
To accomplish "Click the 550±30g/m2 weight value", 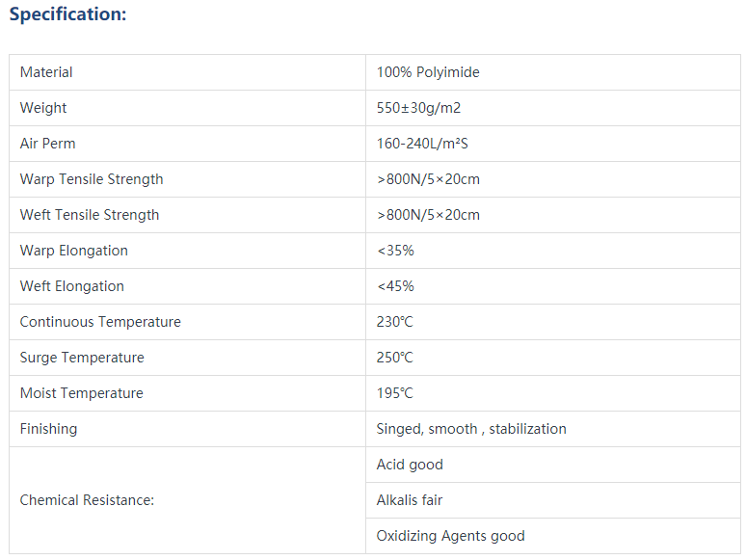I will (418, 108).
